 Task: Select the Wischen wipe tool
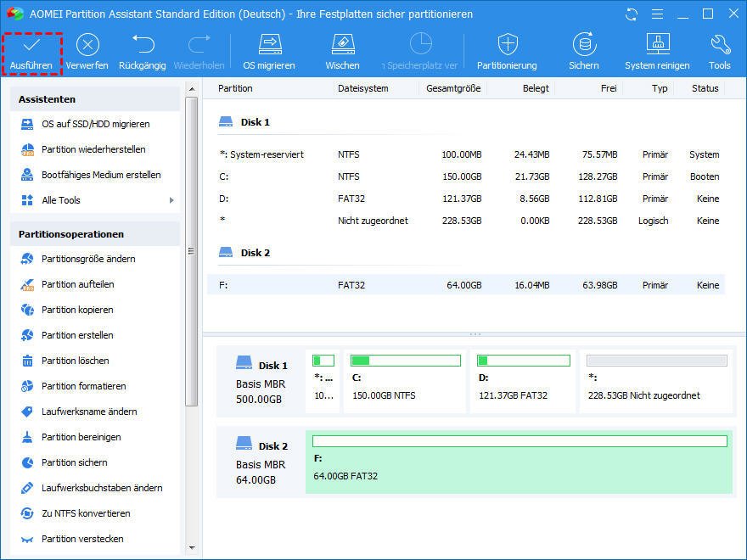[x=342, y=45]
